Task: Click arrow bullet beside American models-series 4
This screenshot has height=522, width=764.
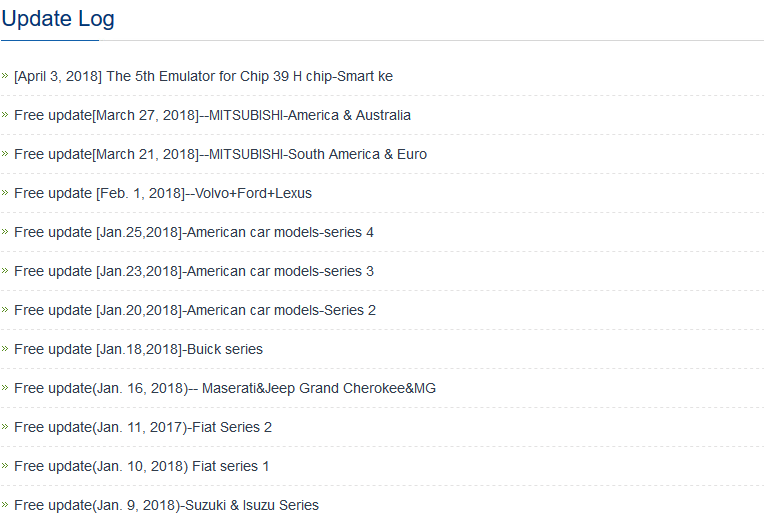Action: tap(5, 231)
